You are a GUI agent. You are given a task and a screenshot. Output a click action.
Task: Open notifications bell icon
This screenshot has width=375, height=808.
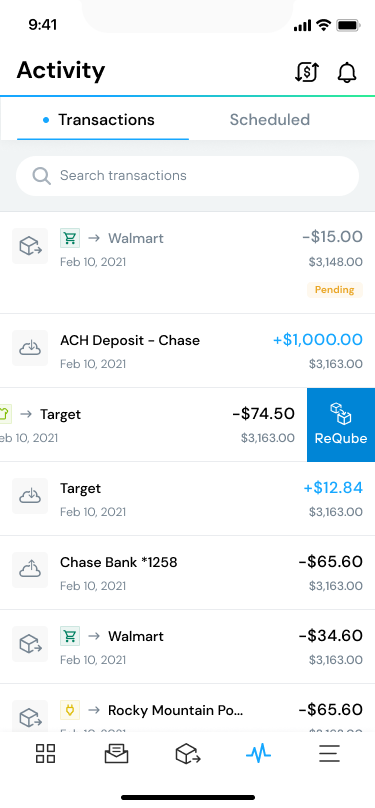(347, 72)
